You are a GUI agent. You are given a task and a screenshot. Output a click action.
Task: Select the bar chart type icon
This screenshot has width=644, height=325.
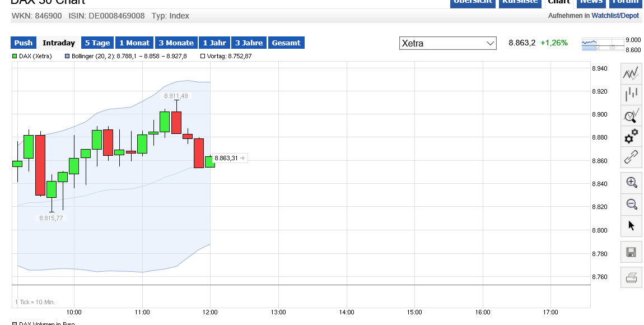631,95
